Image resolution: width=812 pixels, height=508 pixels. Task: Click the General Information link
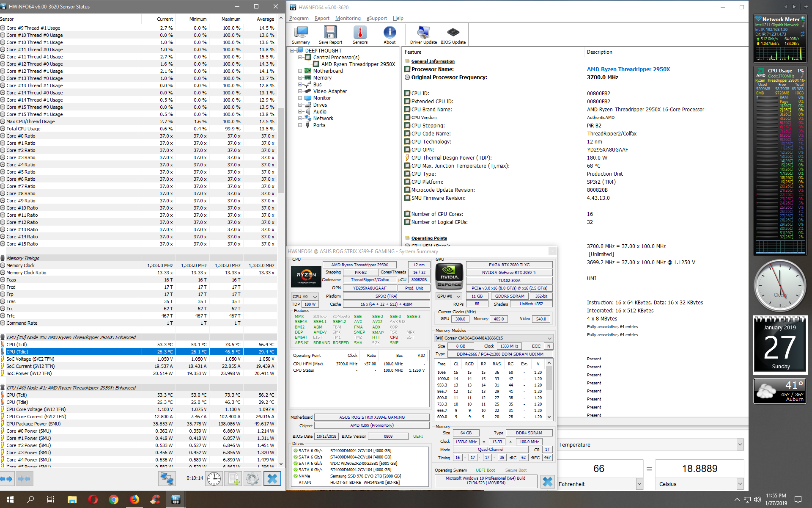(x=432, y=61)
